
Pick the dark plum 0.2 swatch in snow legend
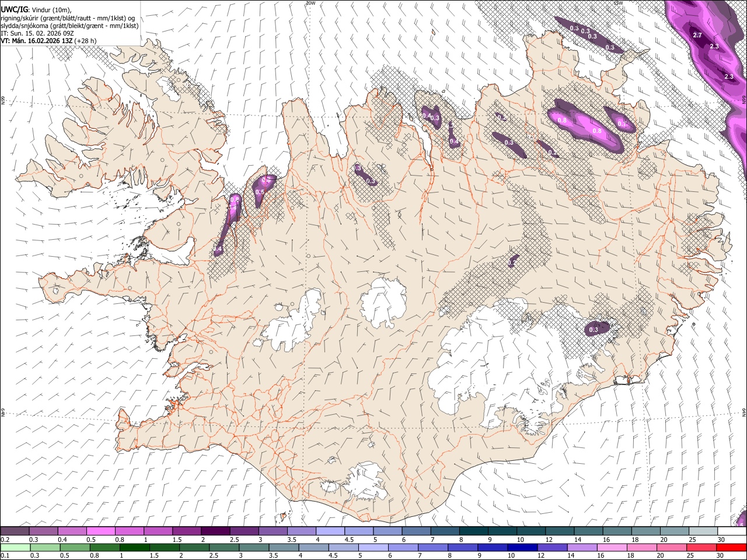pyautogui.click(x=15, y=531)
